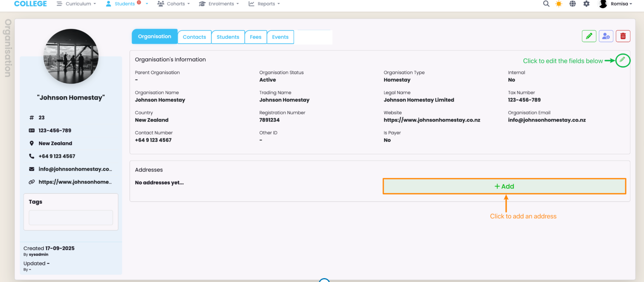Click the red trash delete button
Screen dimensions: 644x282
point(623,36)
